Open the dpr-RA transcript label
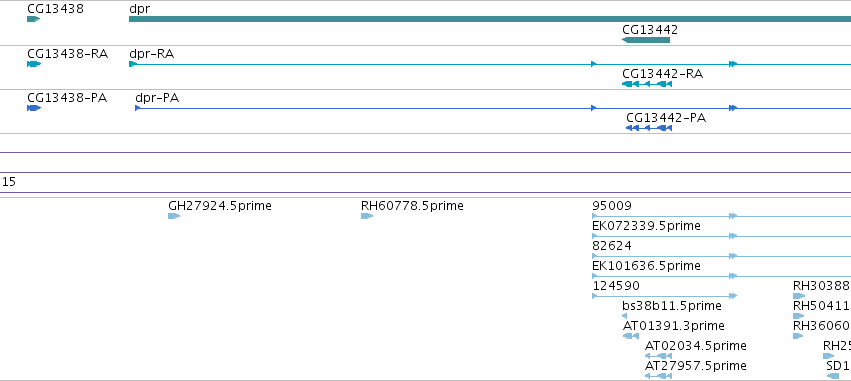Screen dimensions: 851x381 click(x=151, y=54)
